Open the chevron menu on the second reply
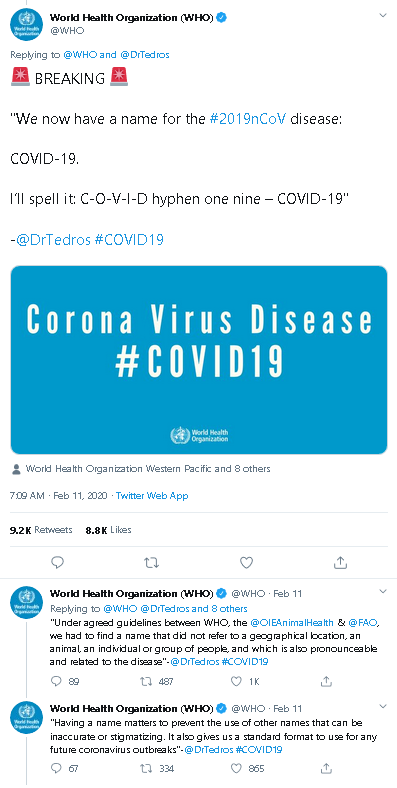This screenshot has height=788, width=397. click(383, 706)
